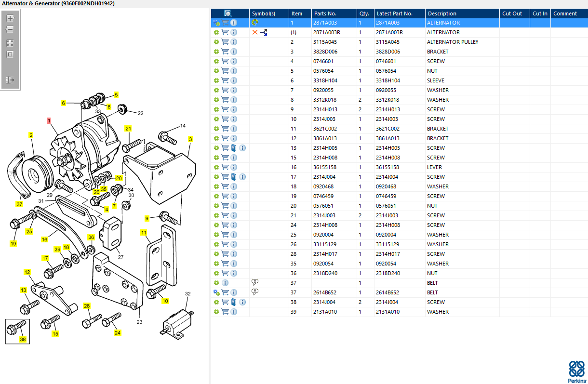
Task: Add SLEEVE 3318H104 to cart
Action: pos(225,80)
